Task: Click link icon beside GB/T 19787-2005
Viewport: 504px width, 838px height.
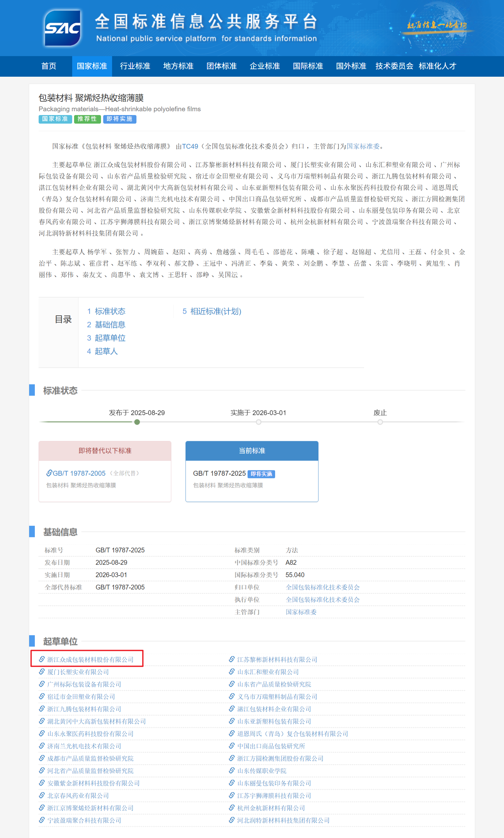Action: point(49,473)
